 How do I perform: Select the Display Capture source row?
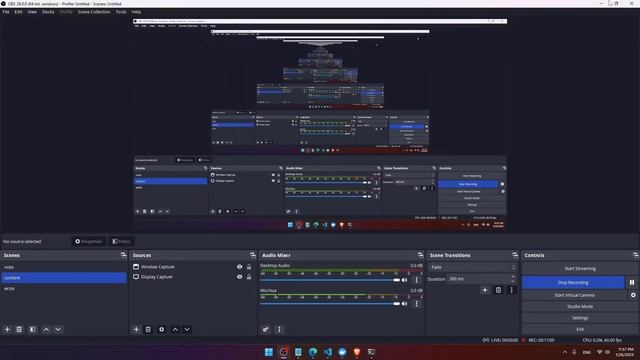[x=192, y=277]
